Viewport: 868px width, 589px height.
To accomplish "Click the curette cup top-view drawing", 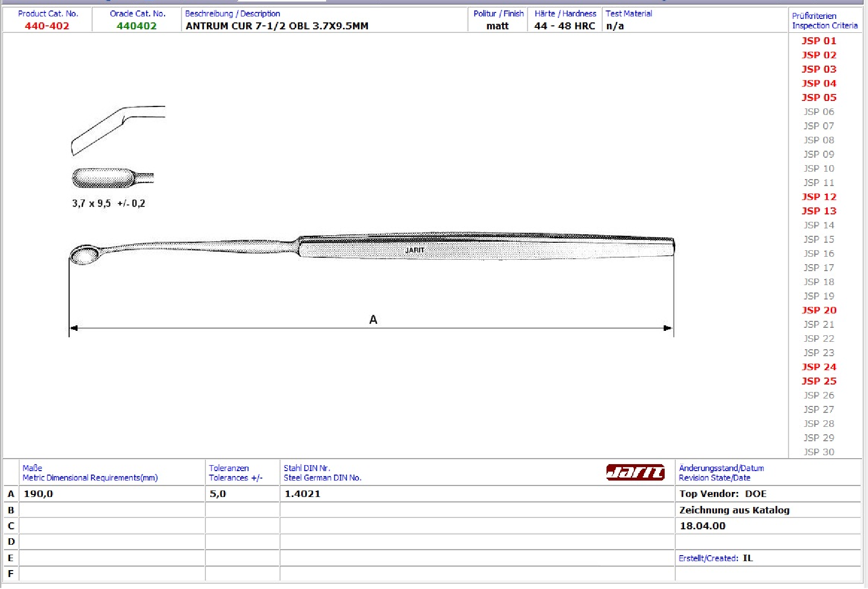I will coord(112,178).
